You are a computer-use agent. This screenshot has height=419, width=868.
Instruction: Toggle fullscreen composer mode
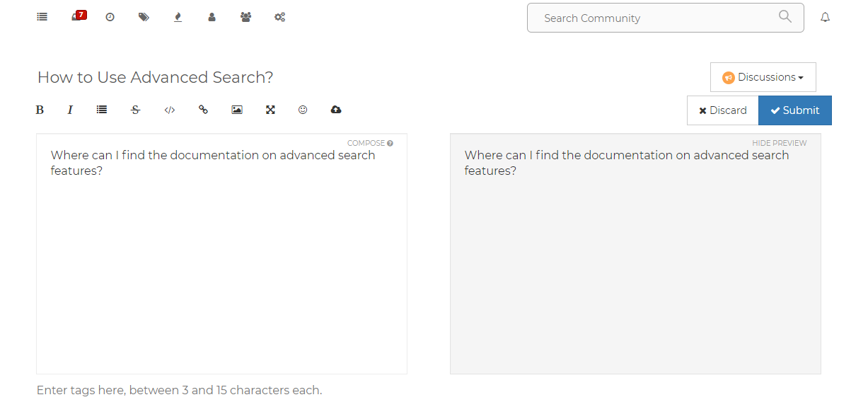point(270,110)
